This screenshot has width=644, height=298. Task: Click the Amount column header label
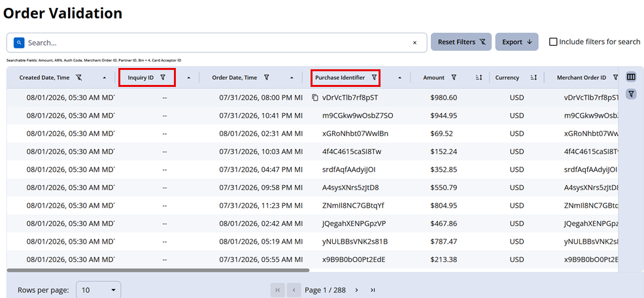tap(433, 78)
